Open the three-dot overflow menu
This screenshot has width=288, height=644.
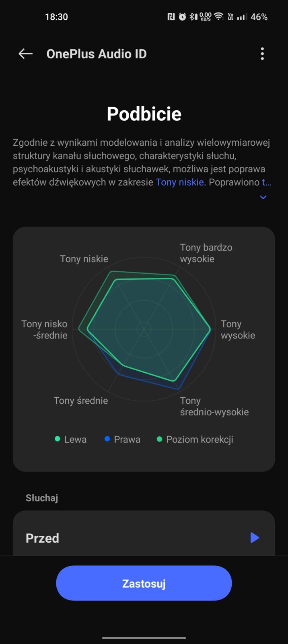pyautogui.click(x=262, y=54)
